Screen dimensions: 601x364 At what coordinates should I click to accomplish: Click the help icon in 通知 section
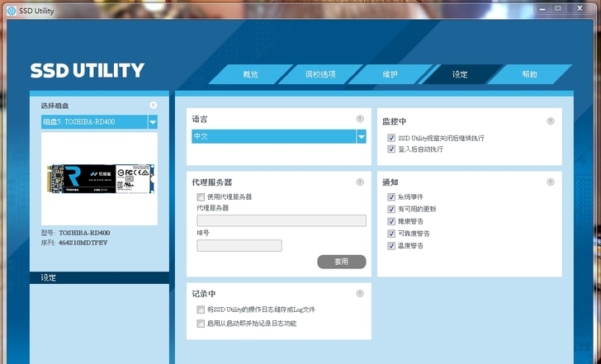tap(551, 182)
